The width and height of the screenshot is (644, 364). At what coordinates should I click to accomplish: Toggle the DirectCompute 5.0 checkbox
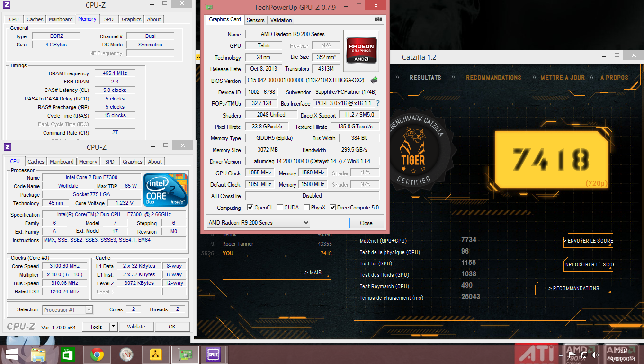pyautogui.click(x=332, y=208)
